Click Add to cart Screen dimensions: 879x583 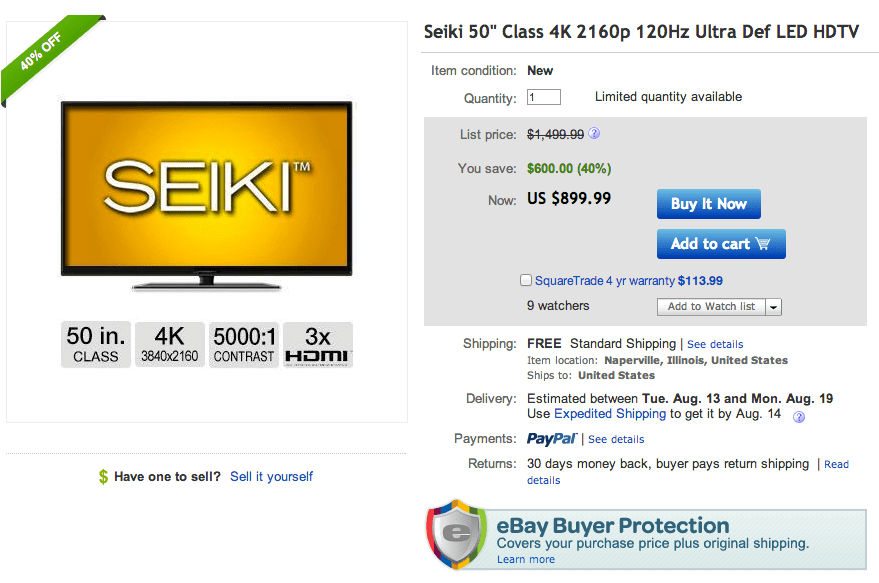point(720,243)
